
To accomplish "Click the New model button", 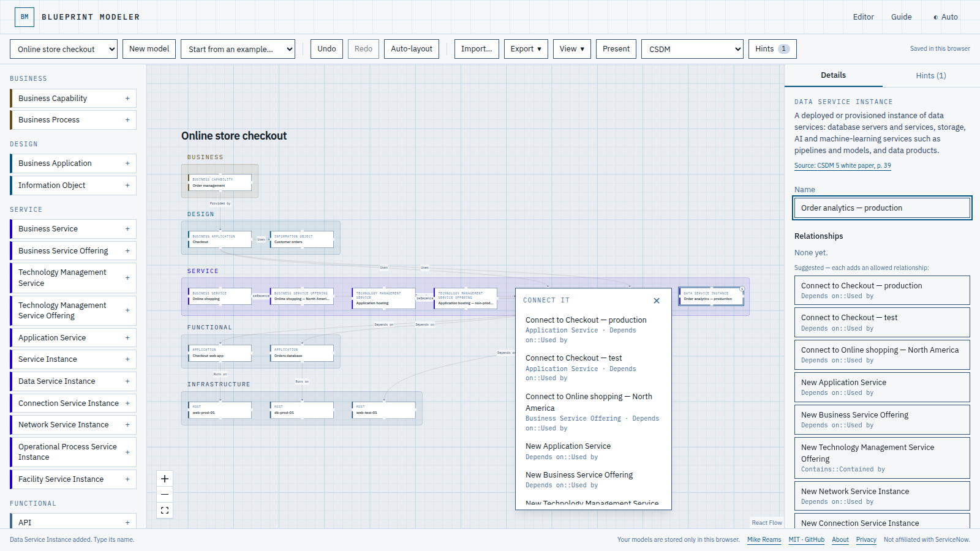I will pos(149,49).
